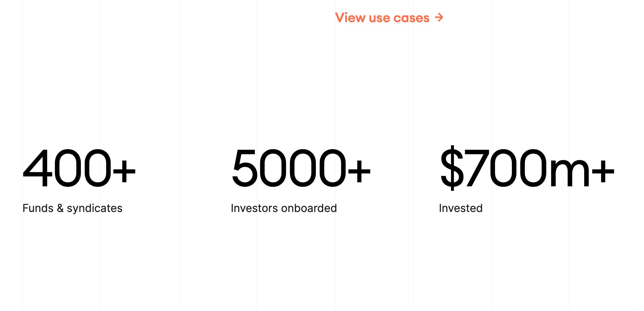Click the plus sign after 5000
Image resolution: width=644 pixels, height=311 pixels.
[359, 171]
